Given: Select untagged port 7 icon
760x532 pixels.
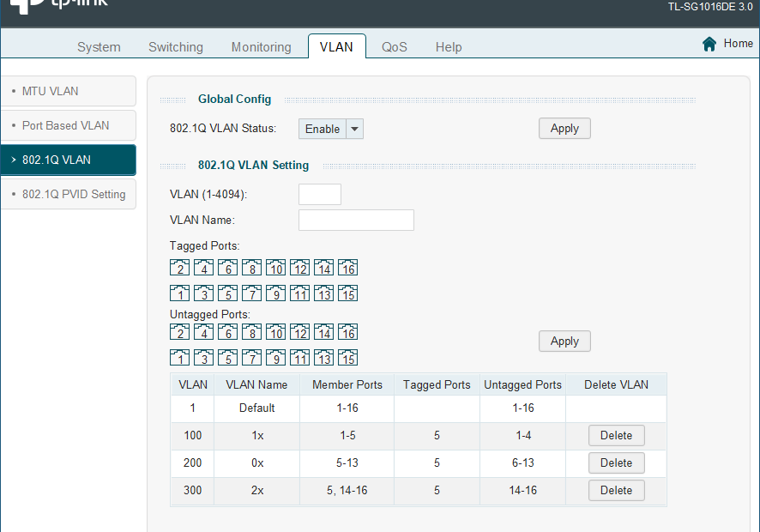Looking at the screenshot, I should tap(251, 358).
